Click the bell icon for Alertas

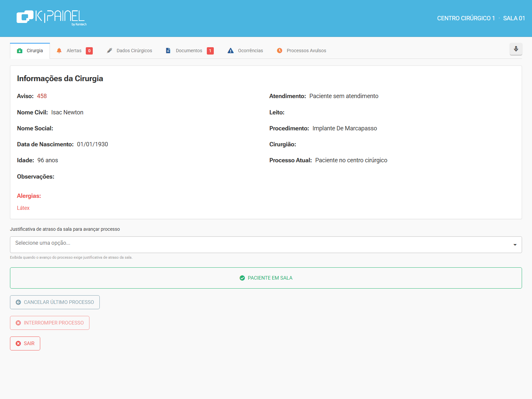point(59,51)
